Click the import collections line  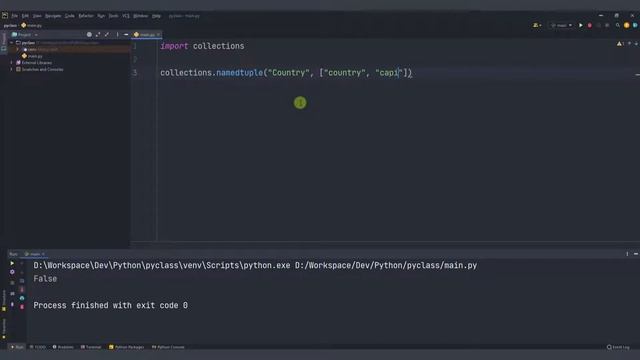click(x=202, y=46)
